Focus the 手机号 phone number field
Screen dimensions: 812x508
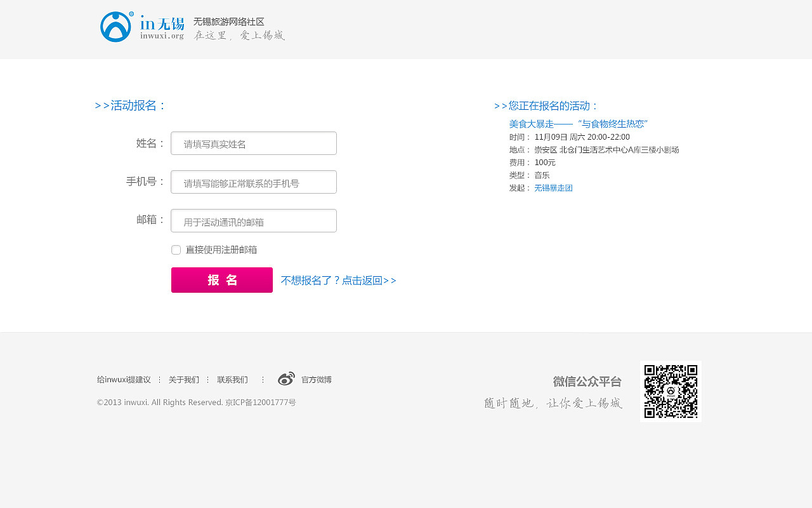coord(254,182)
